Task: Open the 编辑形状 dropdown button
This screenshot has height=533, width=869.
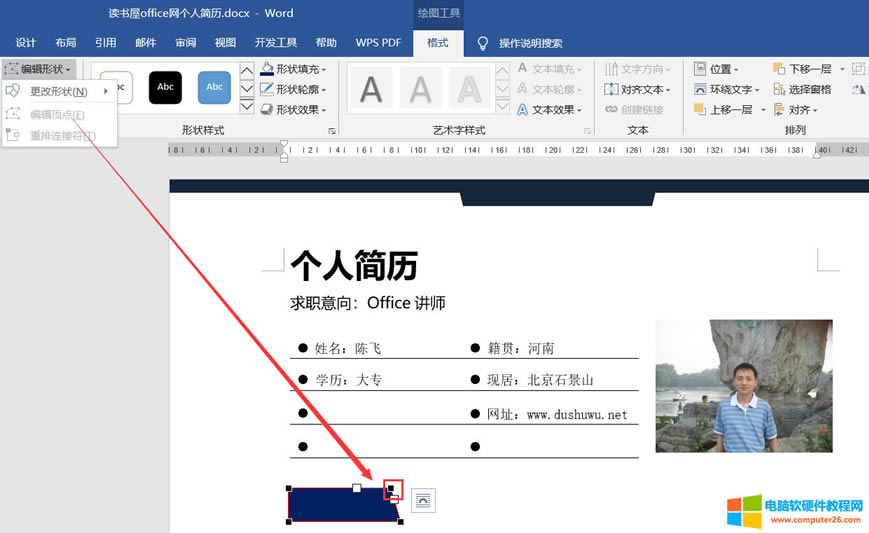Action: [38, 69]
